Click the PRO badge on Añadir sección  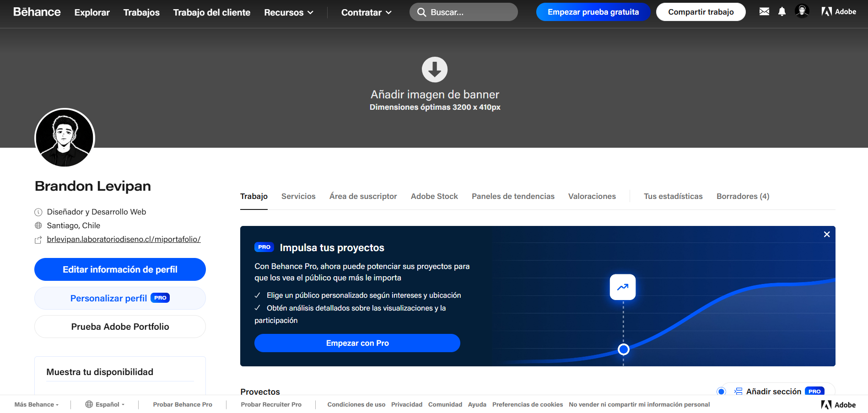point(814,392)
